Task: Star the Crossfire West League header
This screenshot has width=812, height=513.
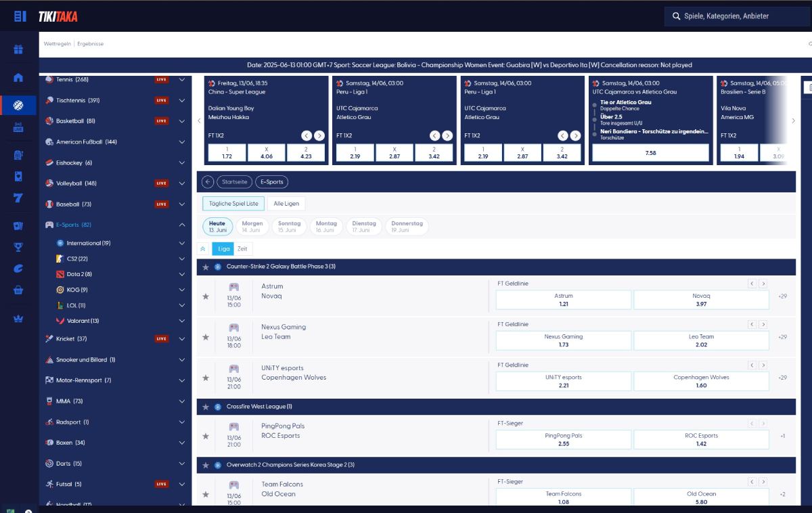Action: pyautogui.click(x=206, y=407)
